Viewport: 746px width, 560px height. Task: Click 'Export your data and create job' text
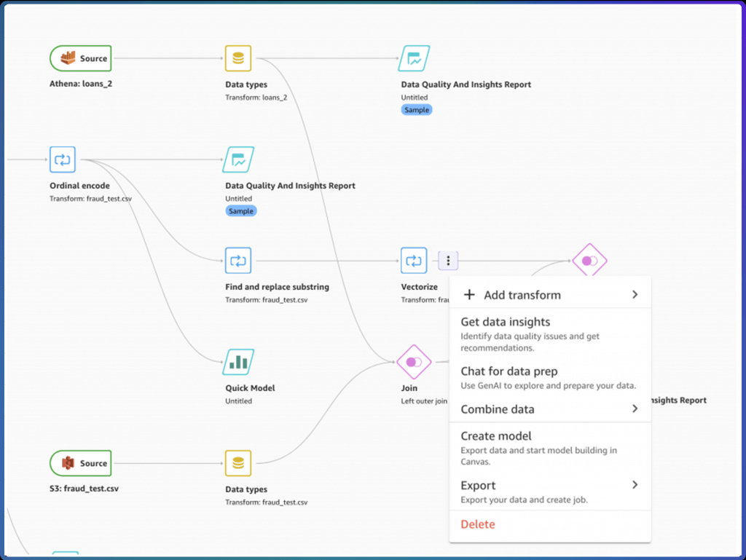pos(525,500)
